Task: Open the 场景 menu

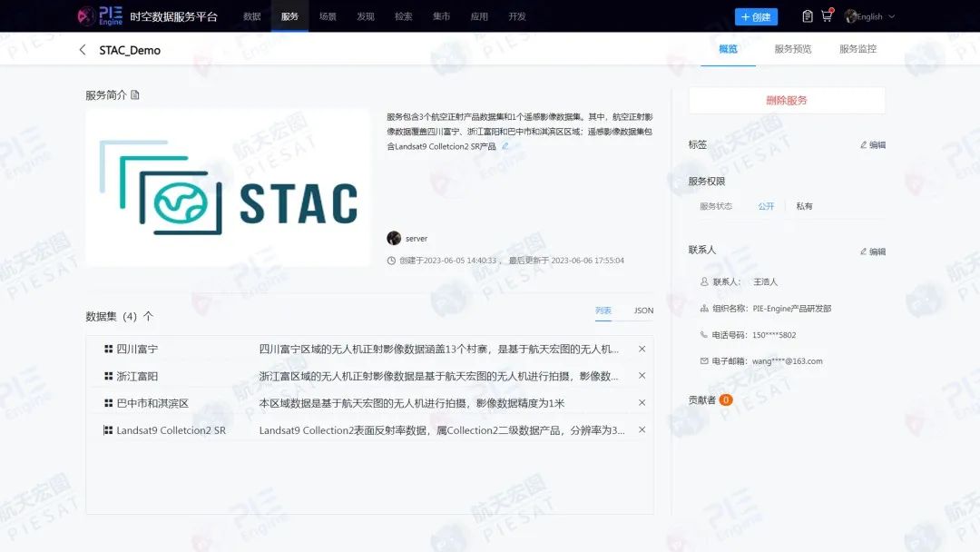Action: pos(328,16)
